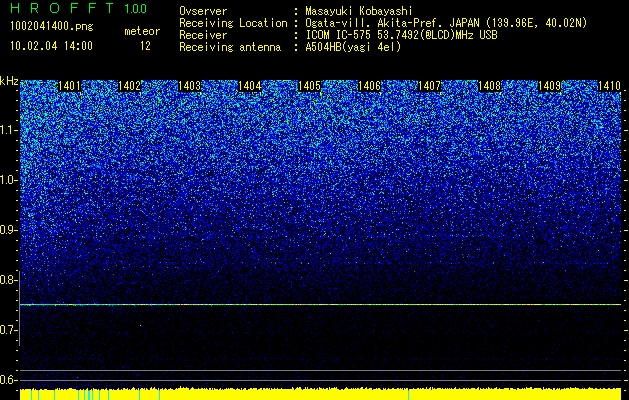Click the date stamp 10.02.04 14:00

pyautogui.click(x=51, y=46)
